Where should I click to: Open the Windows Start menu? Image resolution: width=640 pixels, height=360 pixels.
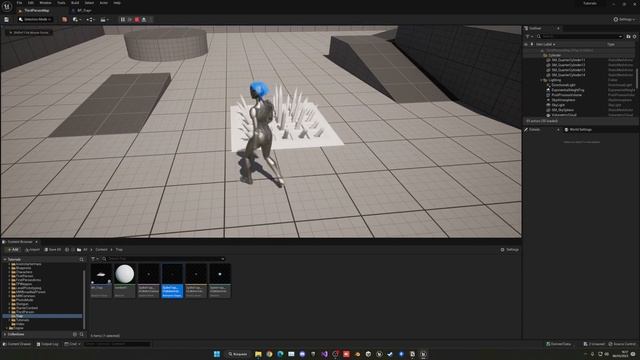tap(217, 354)
